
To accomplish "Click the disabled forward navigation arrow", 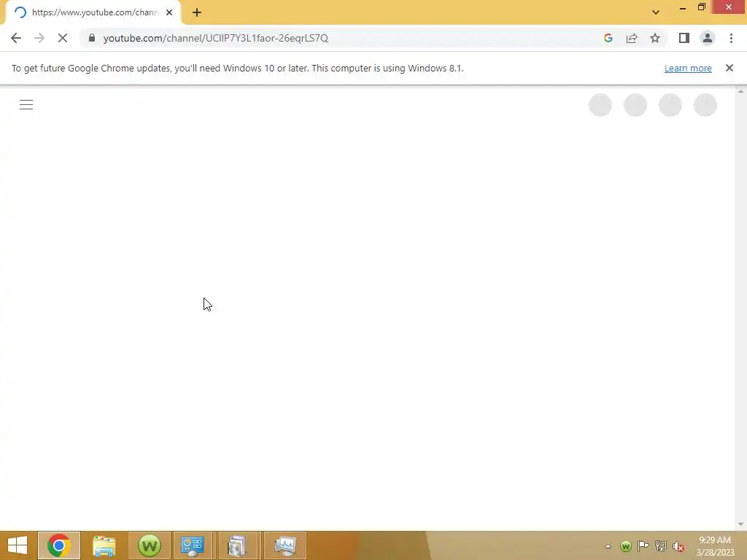I will [x=39, y=38].
